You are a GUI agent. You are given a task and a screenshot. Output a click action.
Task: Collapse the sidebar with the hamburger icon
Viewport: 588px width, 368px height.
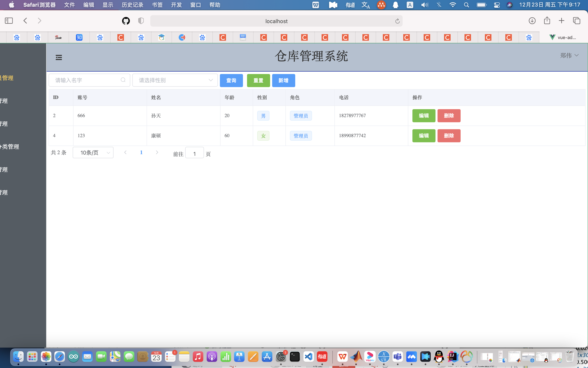click(x=59, y=57)
